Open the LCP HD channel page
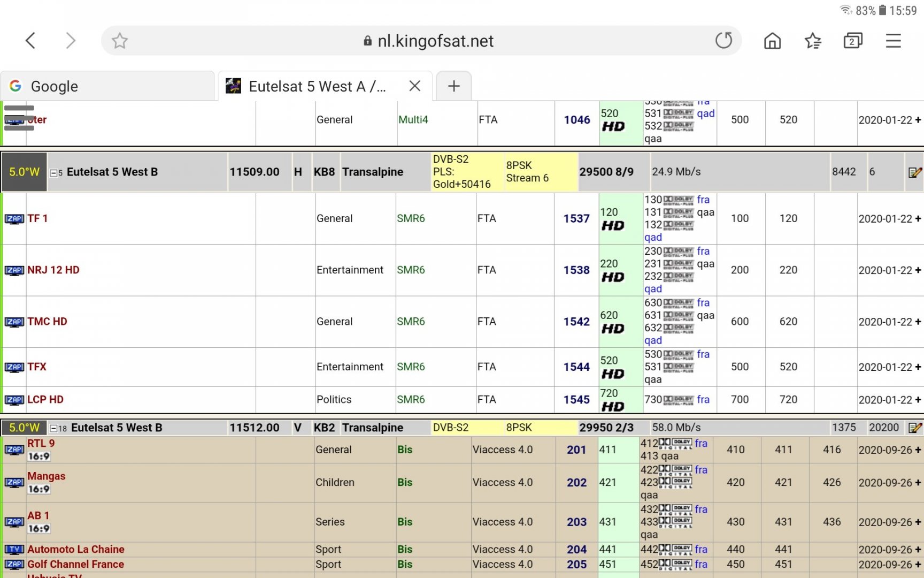 pyautogui.click(x=45, y=399)
